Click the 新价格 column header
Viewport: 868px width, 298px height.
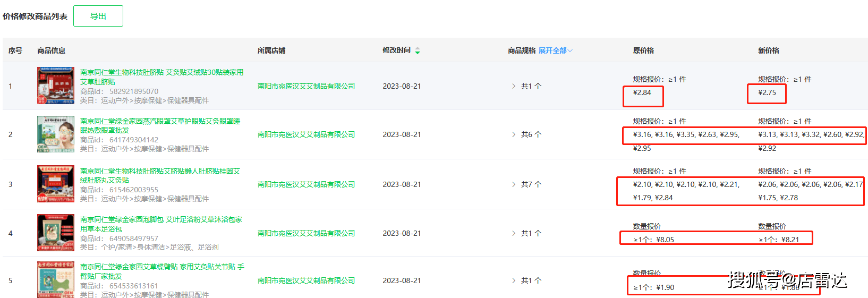tap(769, 50)
